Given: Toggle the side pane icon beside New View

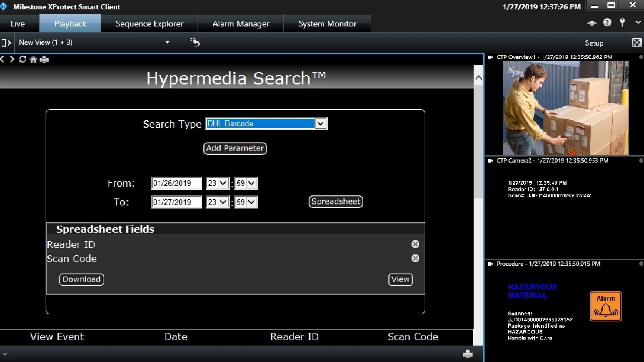Looking at the screenshot, I should [6, 43].
